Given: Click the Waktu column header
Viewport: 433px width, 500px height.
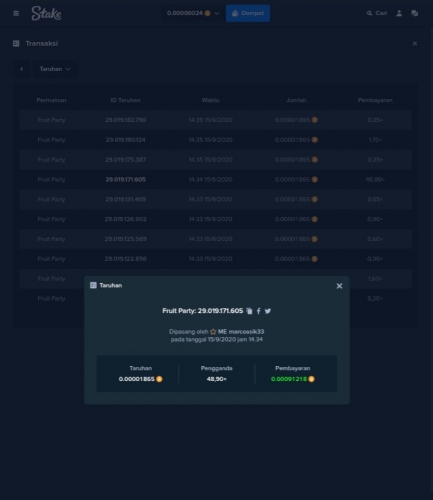Looking at the screenshot, I should tap(210, 100).
